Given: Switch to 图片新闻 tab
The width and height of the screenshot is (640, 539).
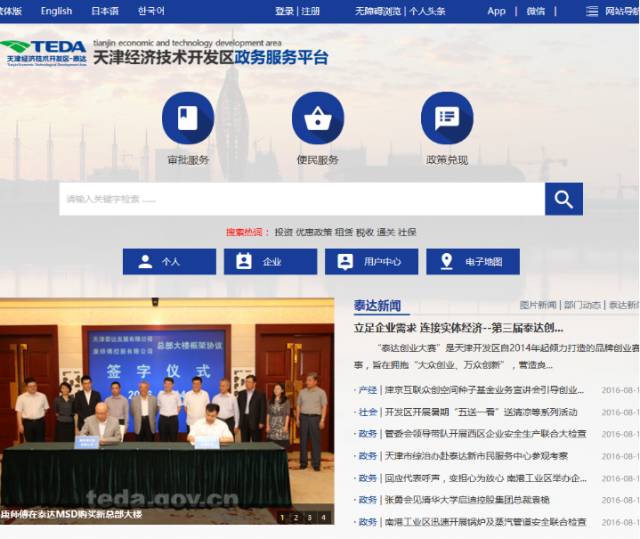Looking at the screenshot, I should click(x=538, y=305).
